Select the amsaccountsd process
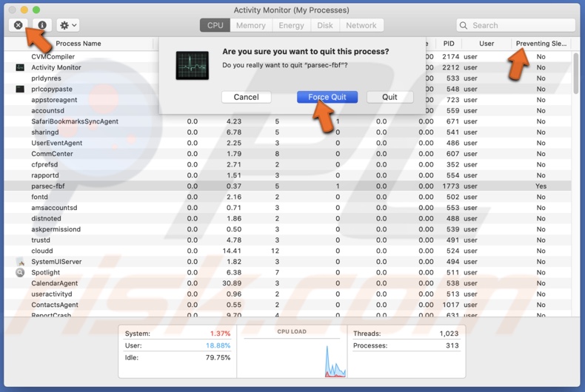The width and height of the screenshot is (585, 392). tap(54, 208)
